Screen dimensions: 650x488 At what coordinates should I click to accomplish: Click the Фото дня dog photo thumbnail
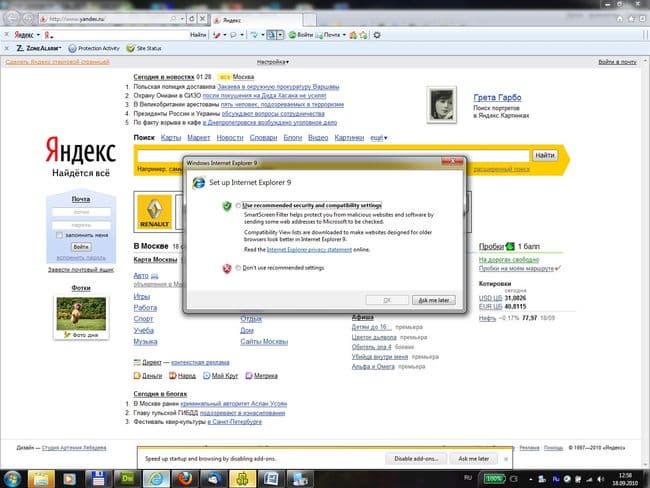[81, 314]
